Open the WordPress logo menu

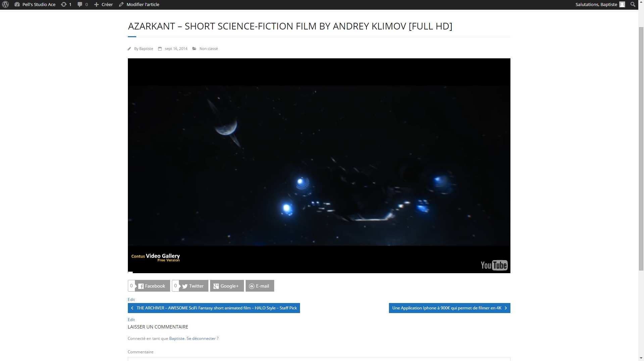5,4
